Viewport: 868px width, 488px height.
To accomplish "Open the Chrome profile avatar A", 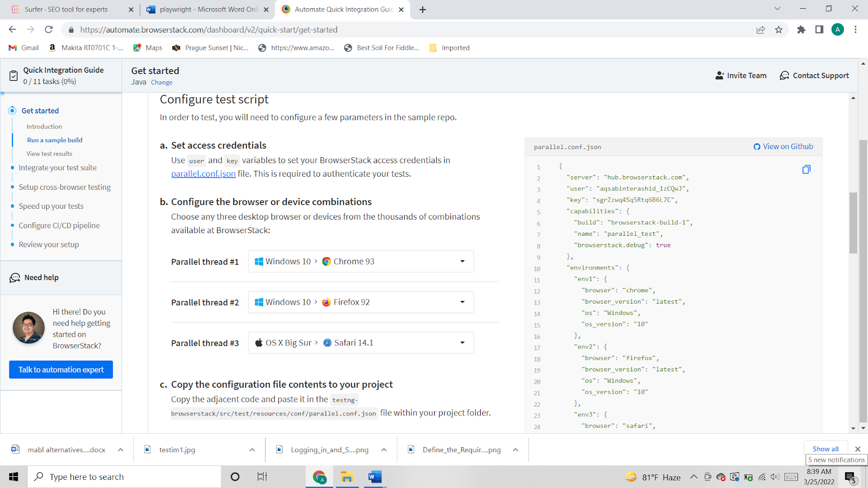I will [838, 30].
